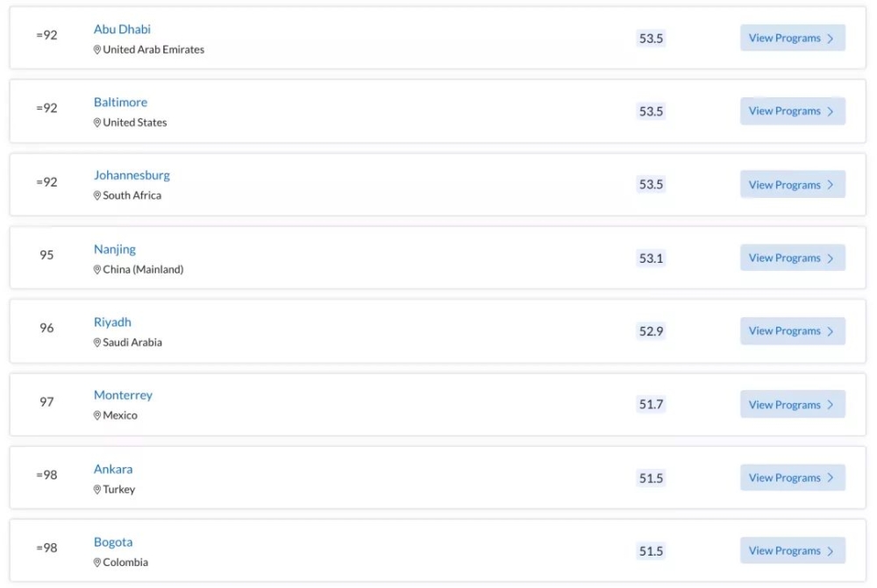877x588 pixels.
Task: Open the Baltimore city page
Action: [x=120, y=103]
